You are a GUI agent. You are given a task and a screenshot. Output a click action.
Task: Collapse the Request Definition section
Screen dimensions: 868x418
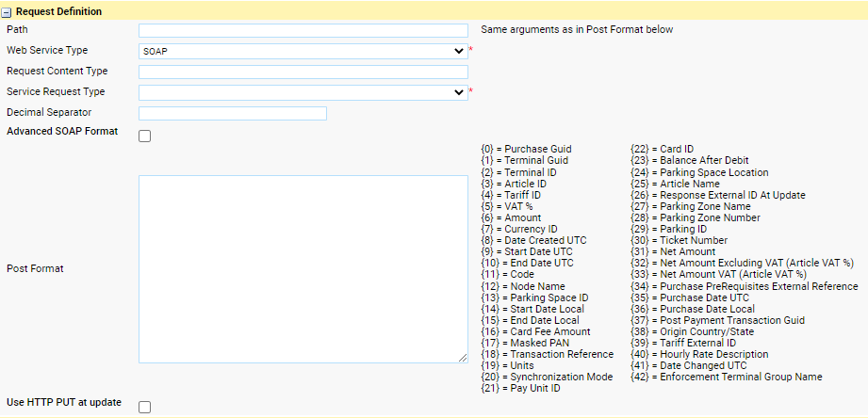(x=7, y=11)
